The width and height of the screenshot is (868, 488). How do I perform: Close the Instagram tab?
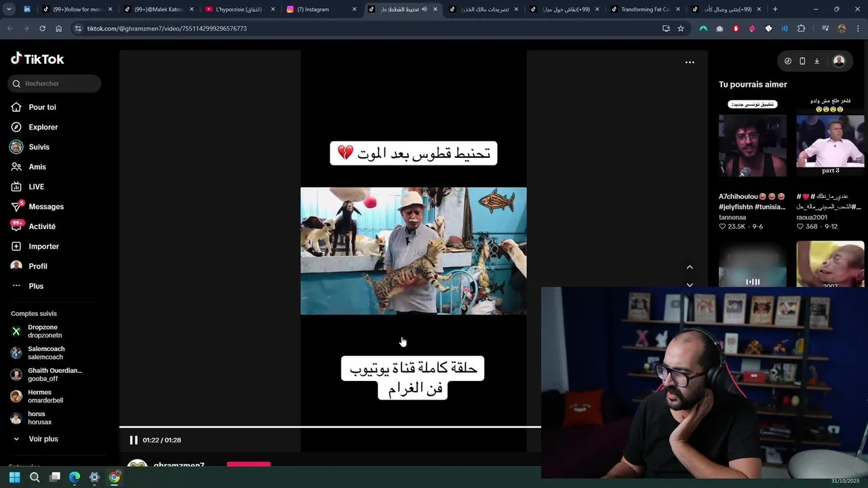(x=354, y=9)
